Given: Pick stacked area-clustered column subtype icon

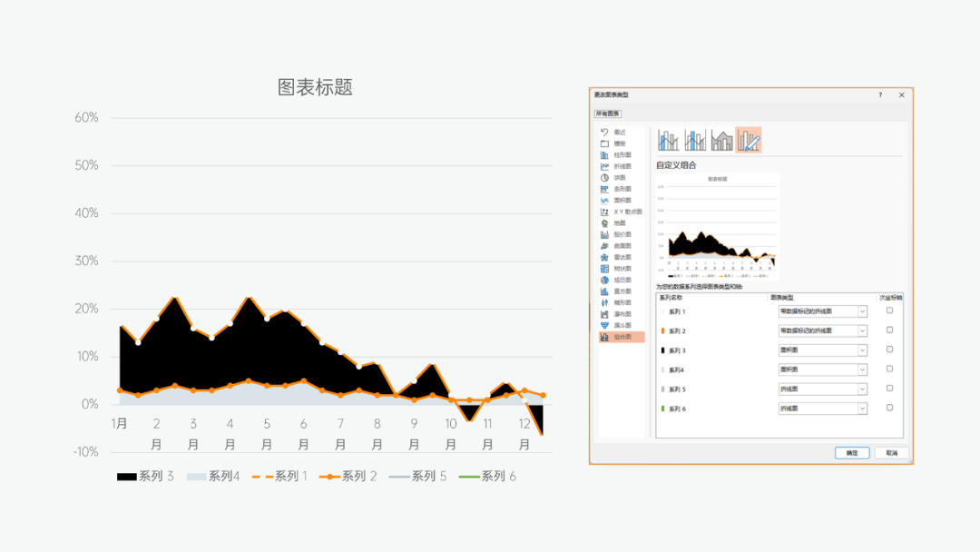Looking at the screenshot, I should click(722, 140).
